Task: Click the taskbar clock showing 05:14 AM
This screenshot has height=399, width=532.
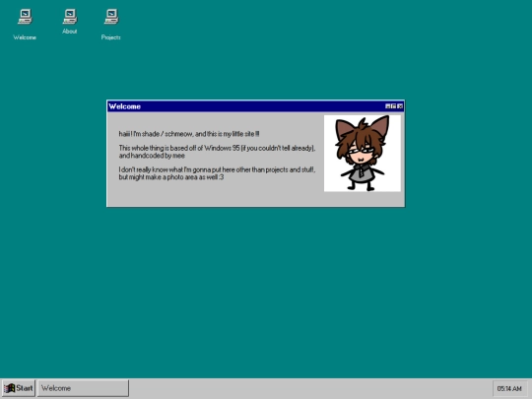Action: (x=509, y=388)
